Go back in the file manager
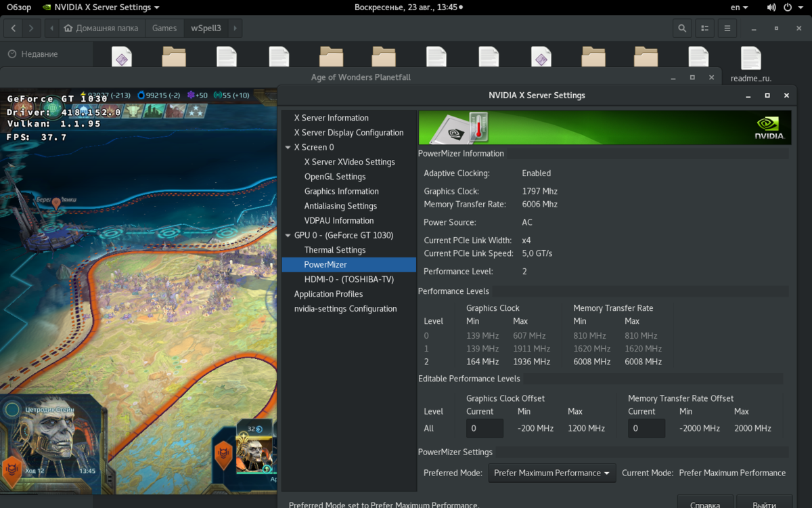The image size is (812, 508). pos(14,28)
